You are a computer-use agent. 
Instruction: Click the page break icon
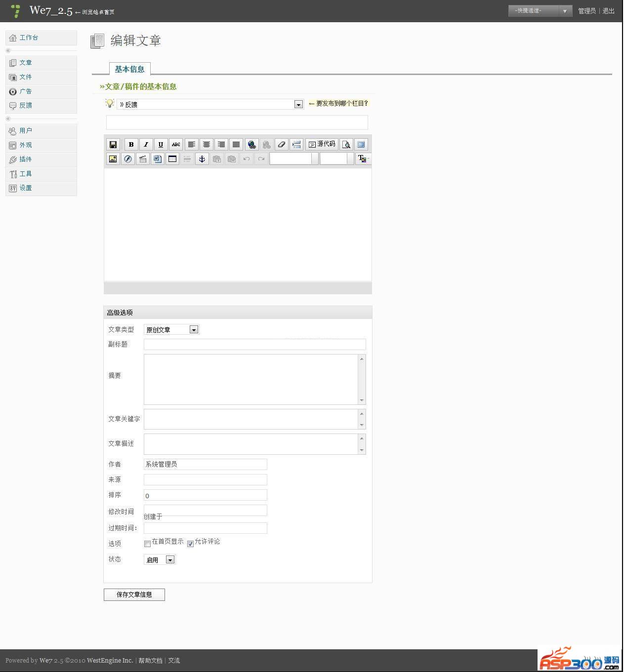296,144
